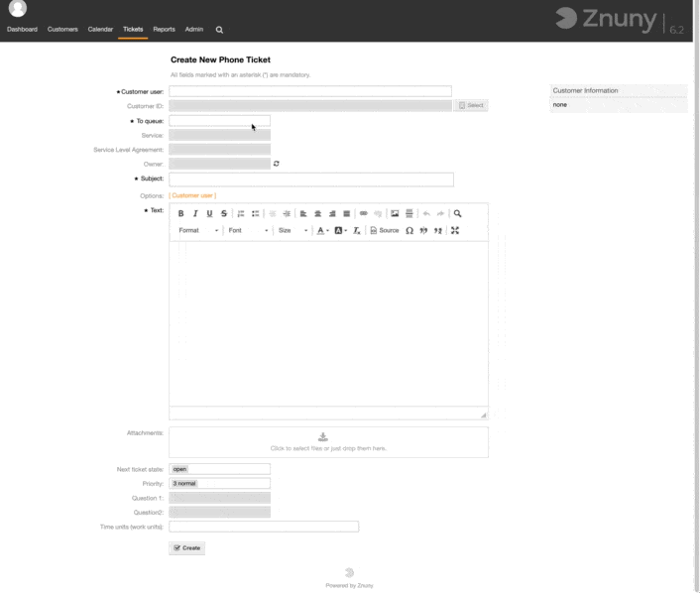Viewport: 700px width, 593px height.
Task: Click the refresh icon next to Owner
Action: pos(277,164)
